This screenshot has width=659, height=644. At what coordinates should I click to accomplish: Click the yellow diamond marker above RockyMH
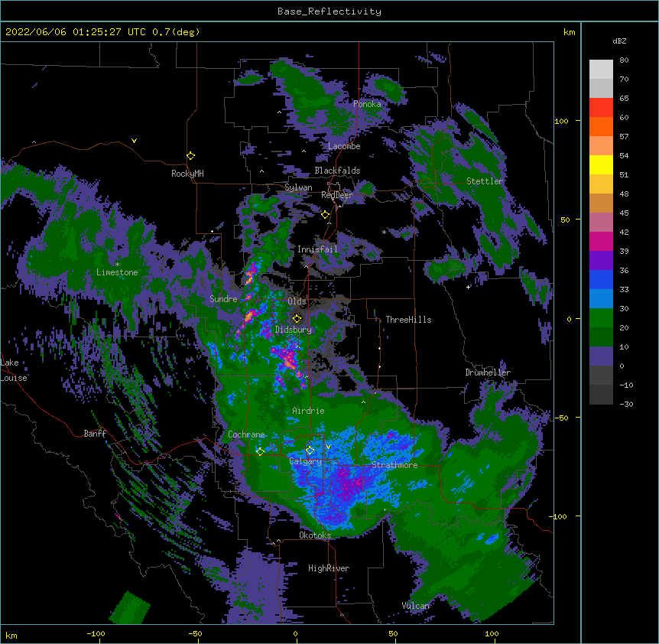pos(191,156)
